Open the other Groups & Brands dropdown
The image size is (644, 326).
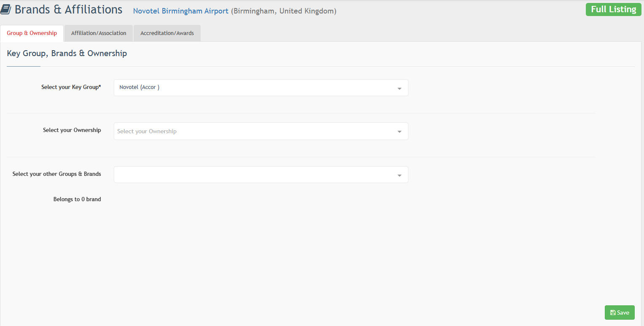(x=261, y=175)
